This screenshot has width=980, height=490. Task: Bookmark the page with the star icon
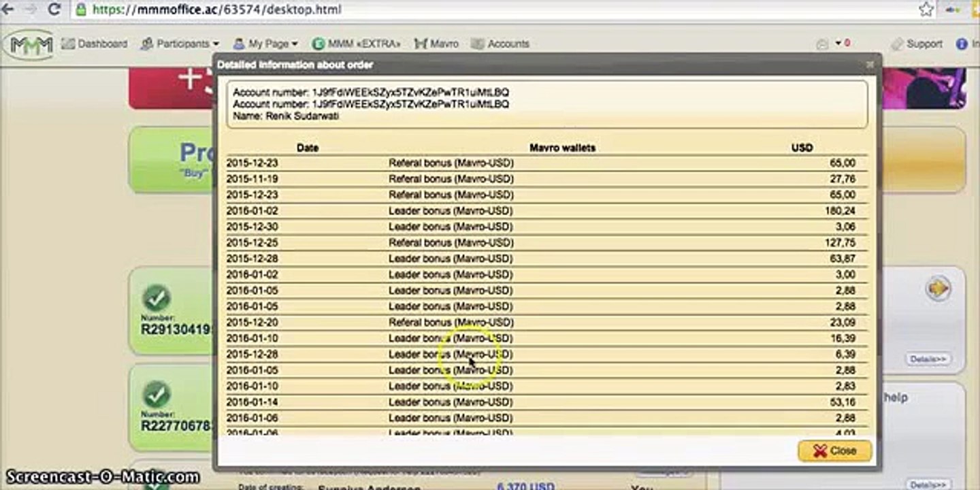click(x=926, y=10)
